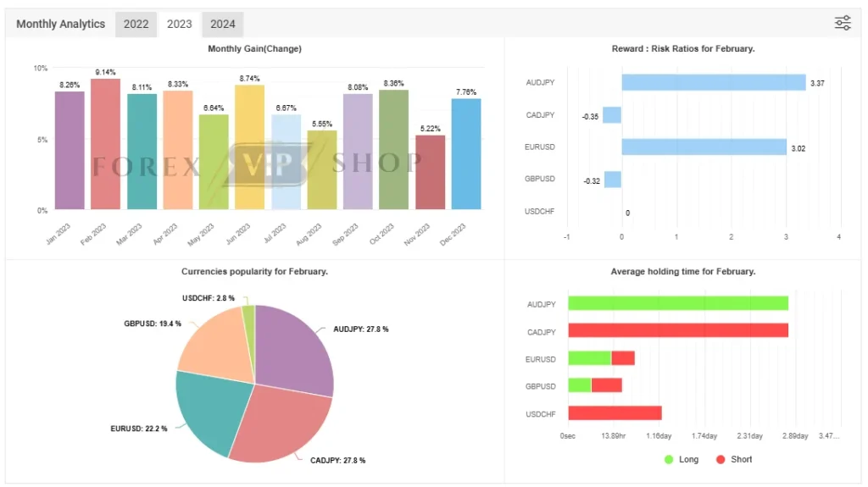Click the USDCHF short holding time bar

point(615,412)
